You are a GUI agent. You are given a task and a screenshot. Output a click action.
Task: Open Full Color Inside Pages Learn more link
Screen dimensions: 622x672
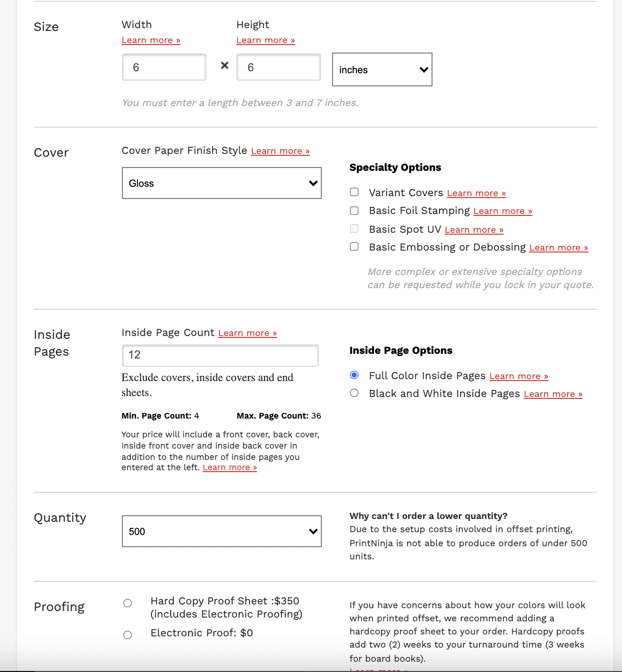coord(519,376)
